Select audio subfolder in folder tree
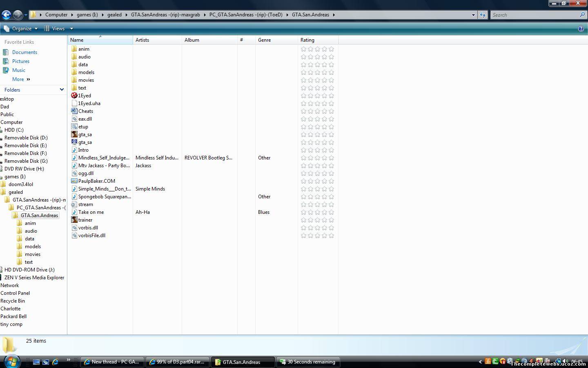This screenshot has width=588, height=368. (31, 231)
